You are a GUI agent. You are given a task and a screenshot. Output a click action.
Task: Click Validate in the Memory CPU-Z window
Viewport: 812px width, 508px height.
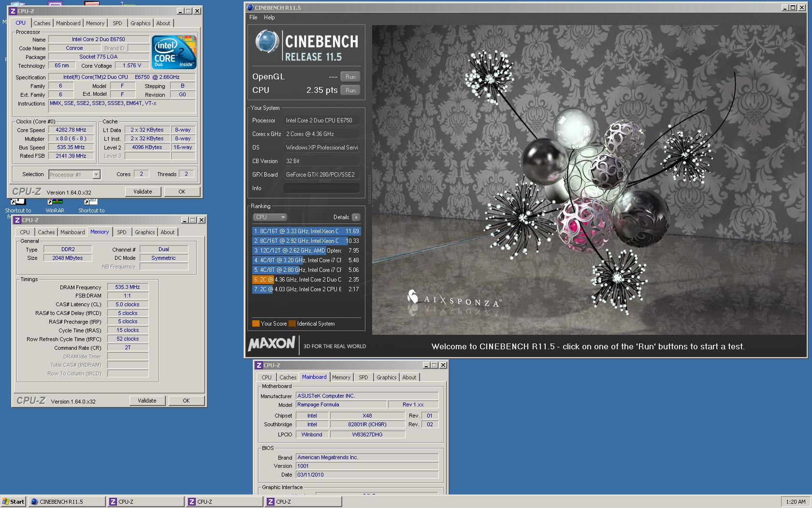tap(147, 401)
